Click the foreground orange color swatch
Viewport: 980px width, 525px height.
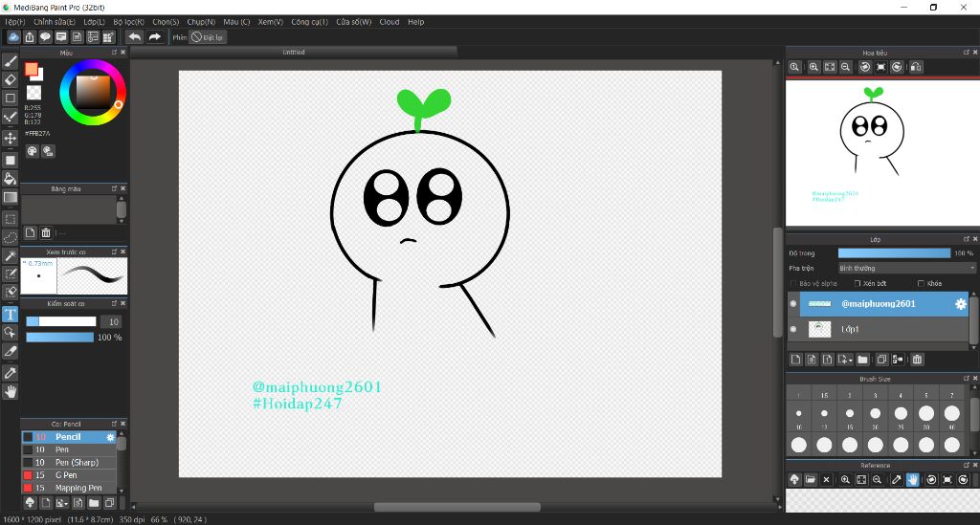coord(32,70)
